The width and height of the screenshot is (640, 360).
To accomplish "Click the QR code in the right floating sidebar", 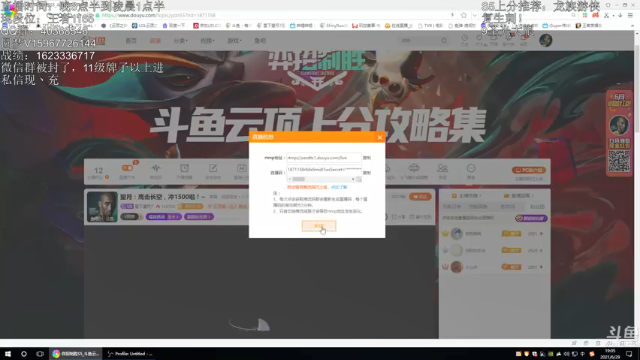I will click(x=619, y=161).
